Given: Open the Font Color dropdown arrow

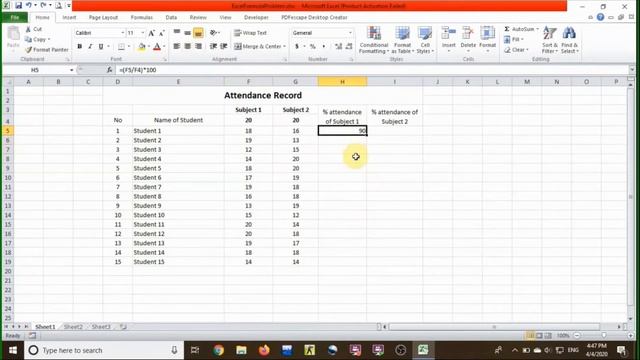Looking at the screenshot, I should pyautogui.click(x=164, y=47).
